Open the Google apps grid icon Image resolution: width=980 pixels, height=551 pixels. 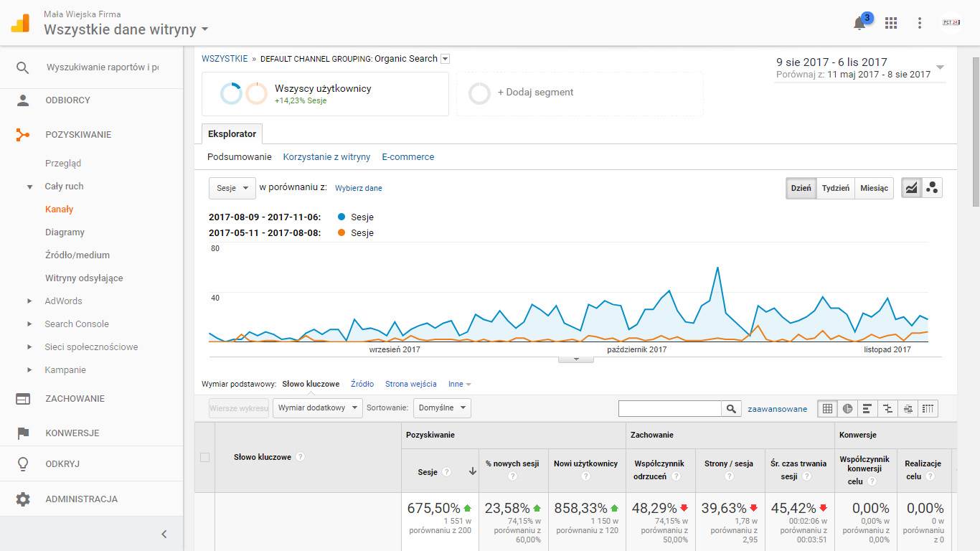pyautogui.click(x=891, y=23)
